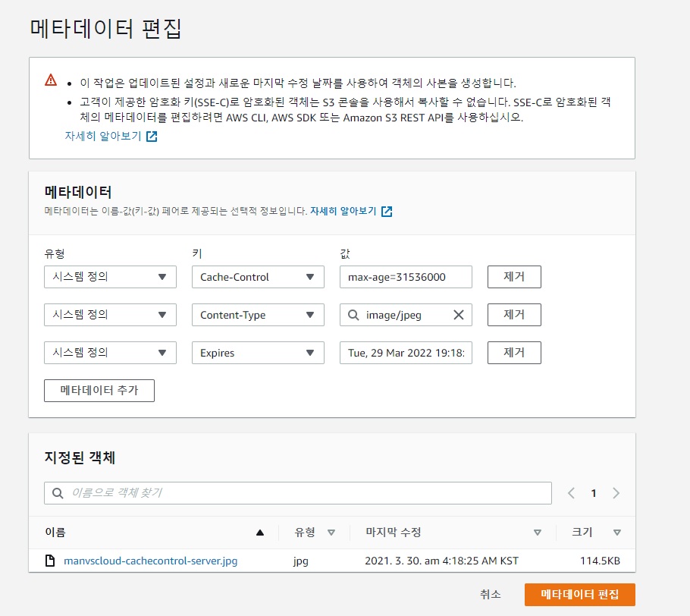The height and width of the screenshot is (616, 690).
Task: Open manvscloud-cachecontrol-server.jpg object link
Action: point(150,561)
